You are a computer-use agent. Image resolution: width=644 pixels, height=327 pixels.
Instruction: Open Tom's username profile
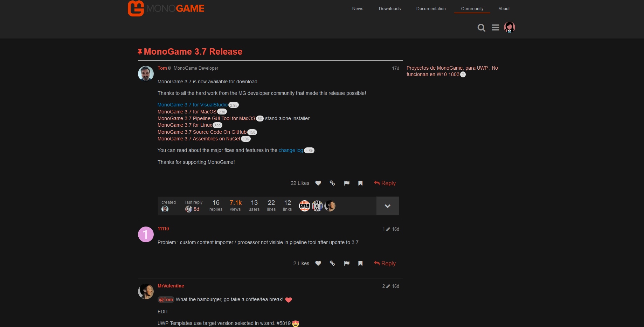tap(162, 68)
